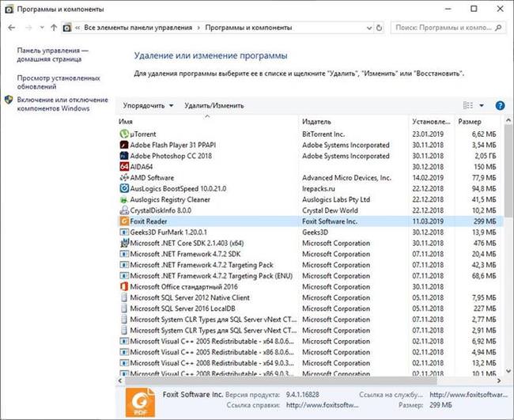Screen dimensions: 514x420
Task: Click the horizontal scrollbar left arrow
Action: (x=120, y=380)
